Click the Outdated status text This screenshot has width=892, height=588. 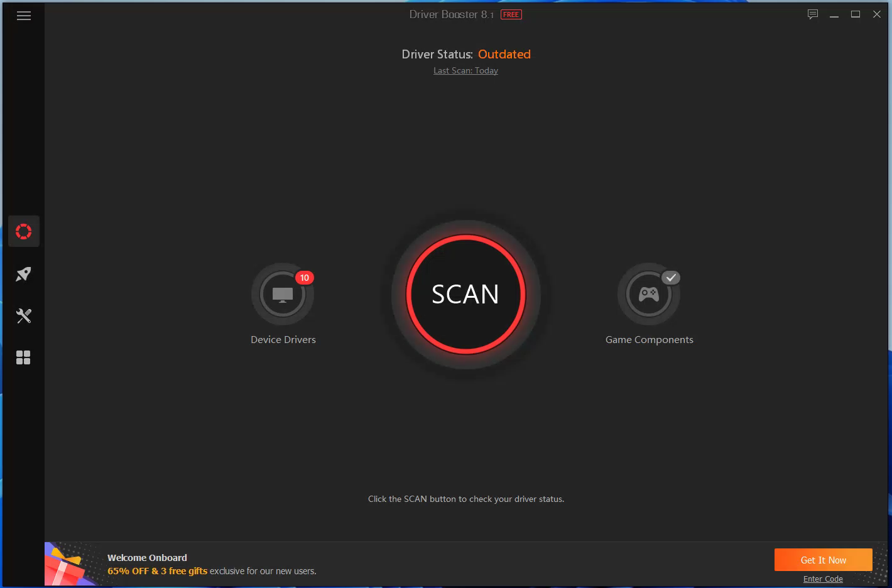coord(504,55)
